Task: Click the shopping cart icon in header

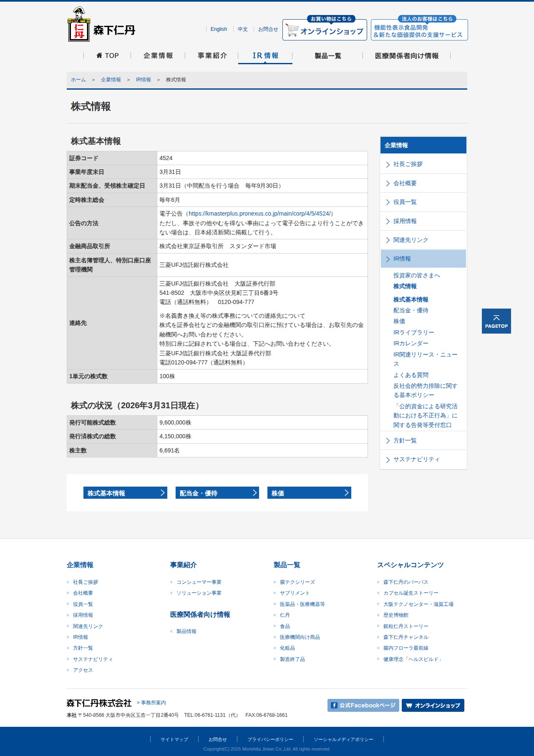Action: [x=292, y=30]
